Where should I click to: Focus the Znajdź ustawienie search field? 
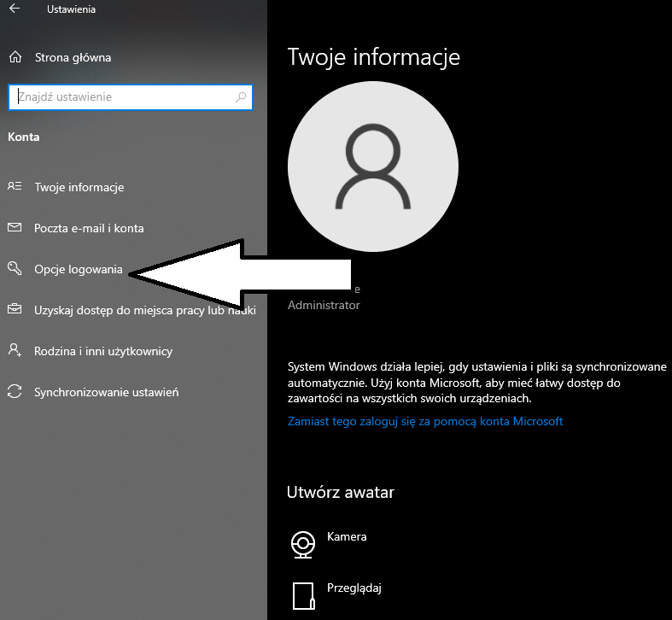coord(131,97)
